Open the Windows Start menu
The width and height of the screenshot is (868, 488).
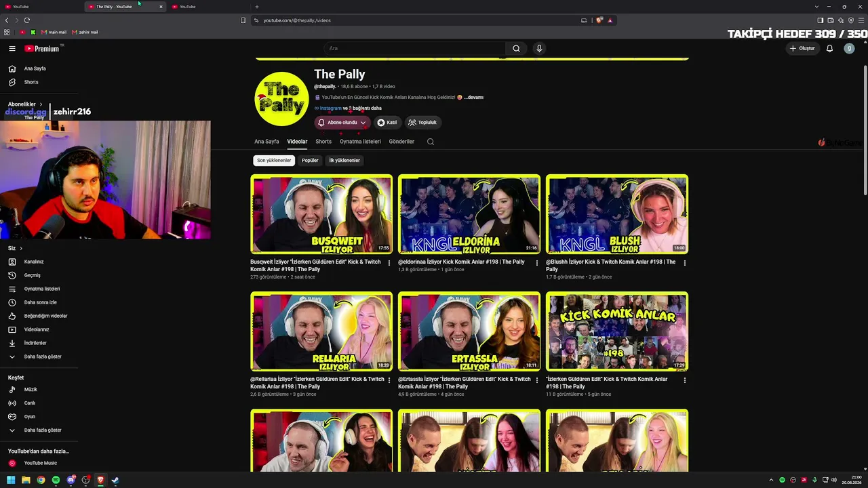pos(11,480)
